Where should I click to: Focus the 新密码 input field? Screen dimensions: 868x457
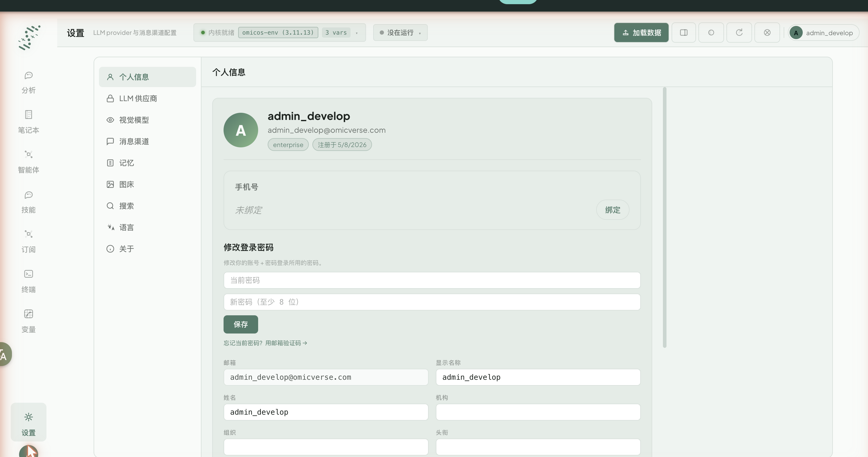432,302
